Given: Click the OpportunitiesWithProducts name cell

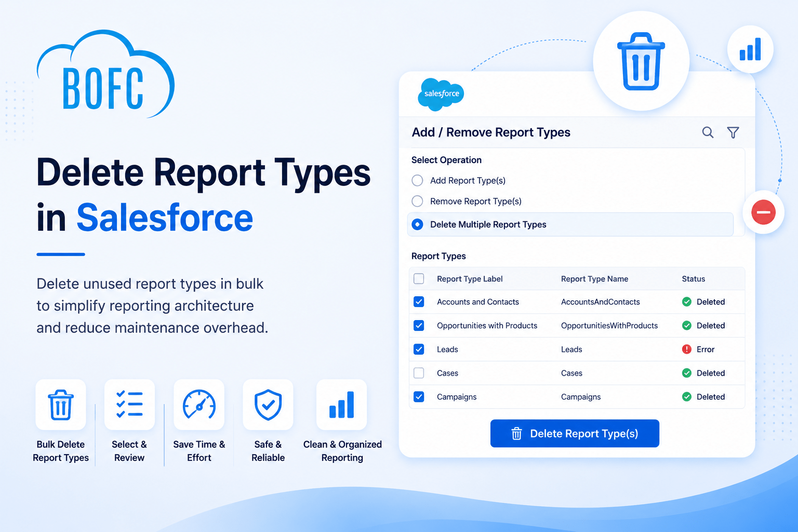Looking at the screenshot, I should coord(609,326).
